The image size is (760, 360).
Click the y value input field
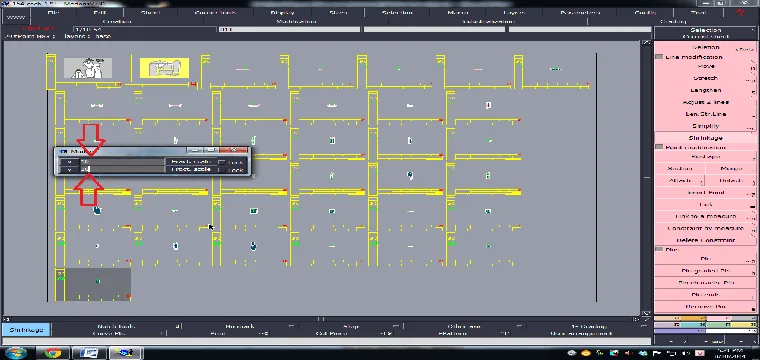coord(121,170)
